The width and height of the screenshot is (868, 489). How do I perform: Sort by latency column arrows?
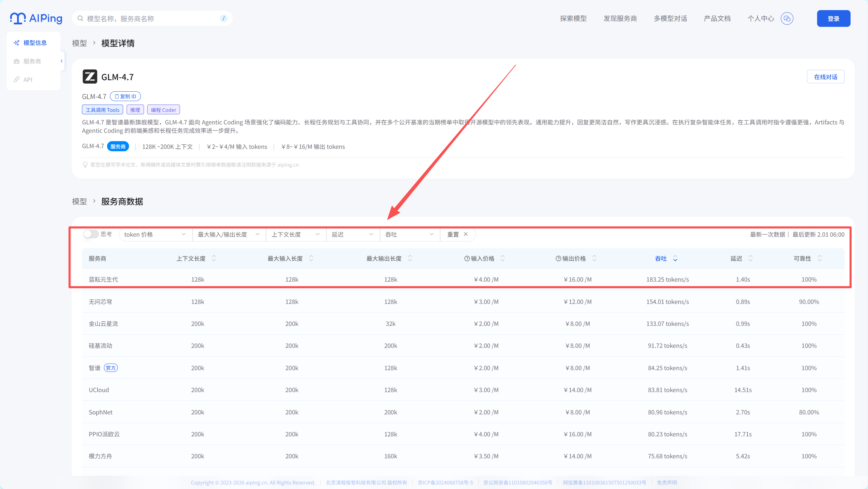pos(750,259)
